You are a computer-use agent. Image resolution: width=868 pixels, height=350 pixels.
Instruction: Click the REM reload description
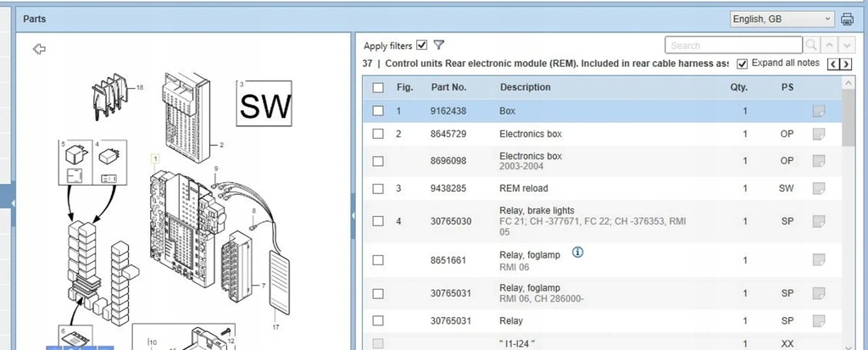(524, 189)
